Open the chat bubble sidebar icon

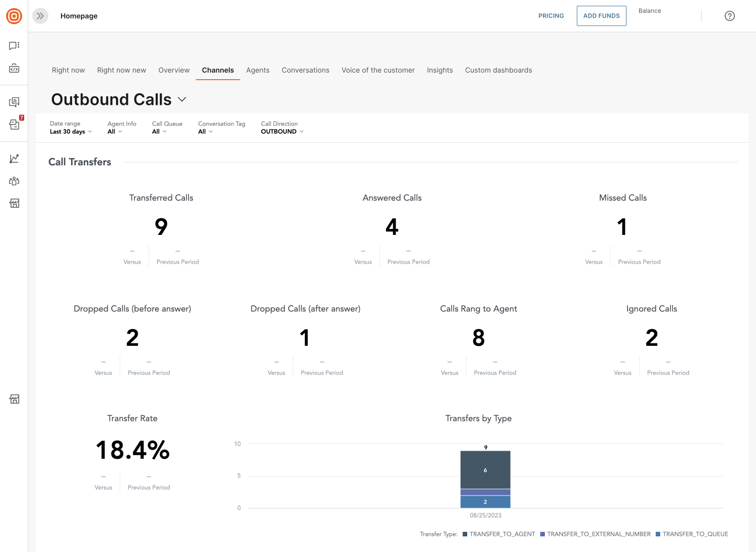[x=14, y=46]
